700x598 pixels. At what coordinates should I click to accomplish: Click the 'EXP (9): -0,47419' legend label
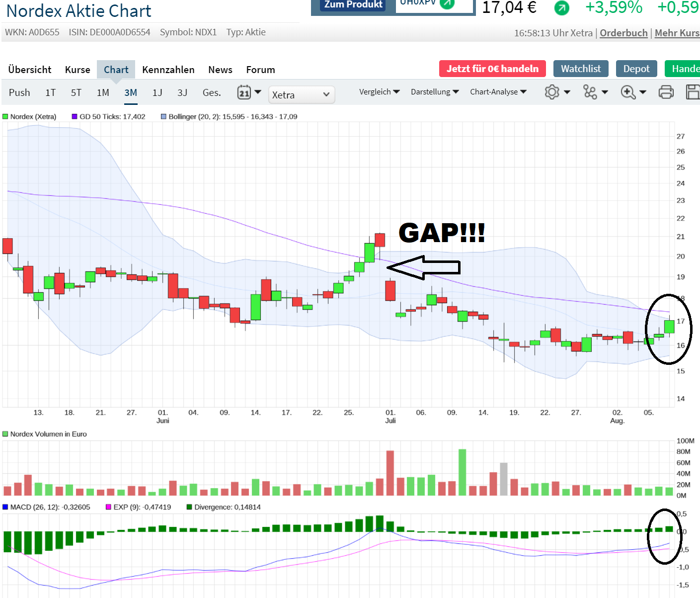pos(142,507)
